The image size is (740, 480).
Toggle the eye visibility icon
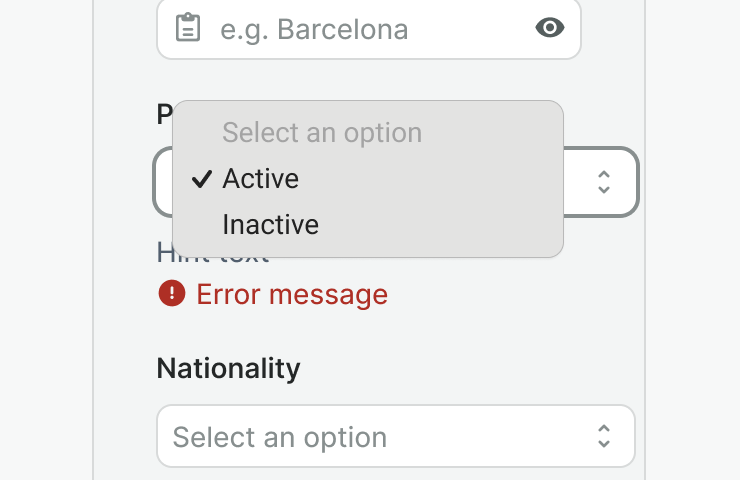click(x=549, y=28)
